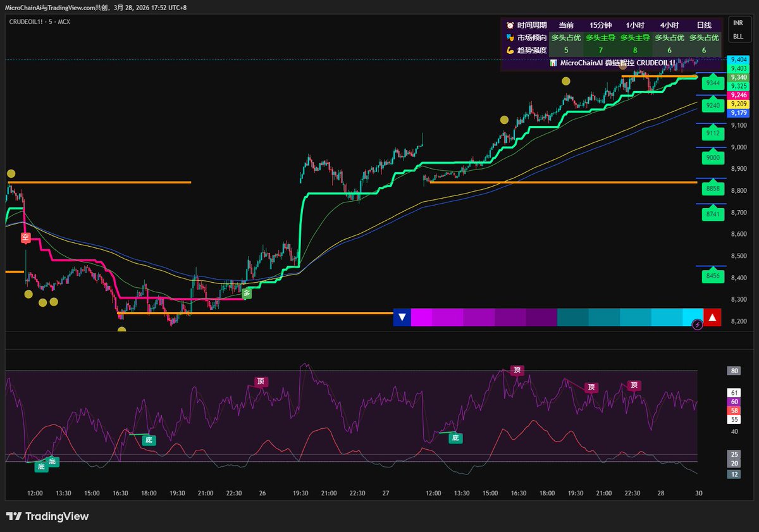The image size is (759, 532).
Task: Click the gray 80 oscillator level label
Action: pos(734,371)
